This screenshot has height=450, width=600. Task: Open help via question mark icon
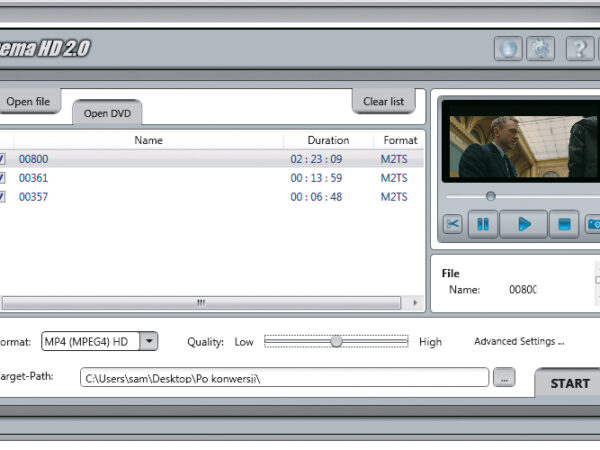coord(579,48)
